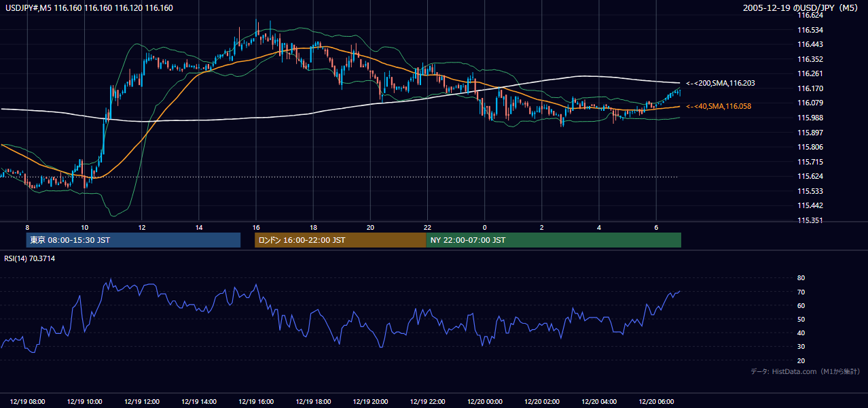Click price axis label 116.261
The image size is (868, 408).
pyautogui.click(x=810, y=73)
